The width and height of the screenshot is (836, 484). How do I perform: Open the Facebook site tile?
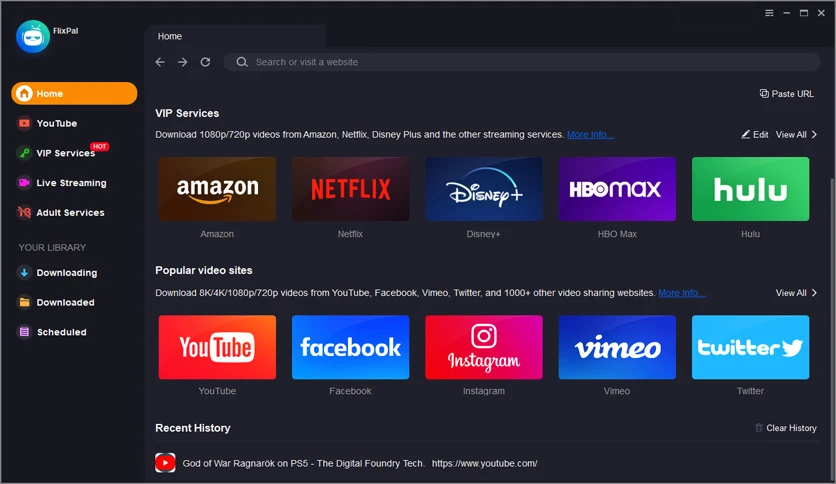click(x=350, y=347)
